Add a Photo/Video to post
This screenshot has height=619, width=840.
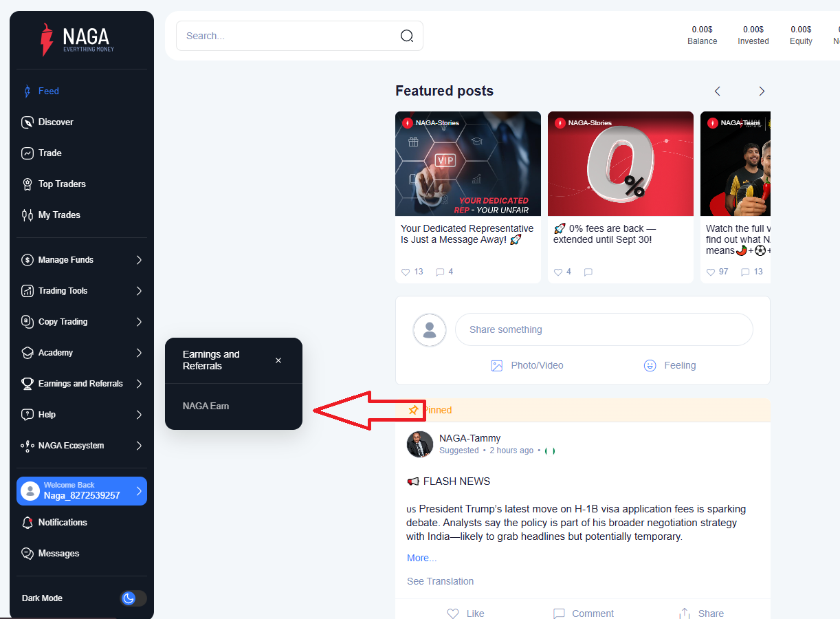[x=527, y=366]
